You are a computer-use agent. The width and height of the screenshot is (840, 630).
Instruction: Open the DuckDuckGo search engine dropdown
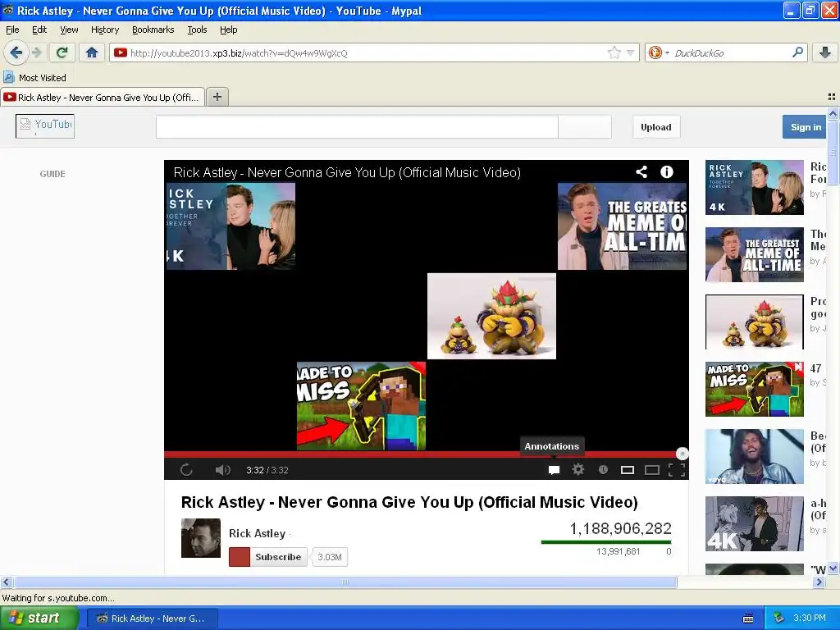click(x=659, y=52)
